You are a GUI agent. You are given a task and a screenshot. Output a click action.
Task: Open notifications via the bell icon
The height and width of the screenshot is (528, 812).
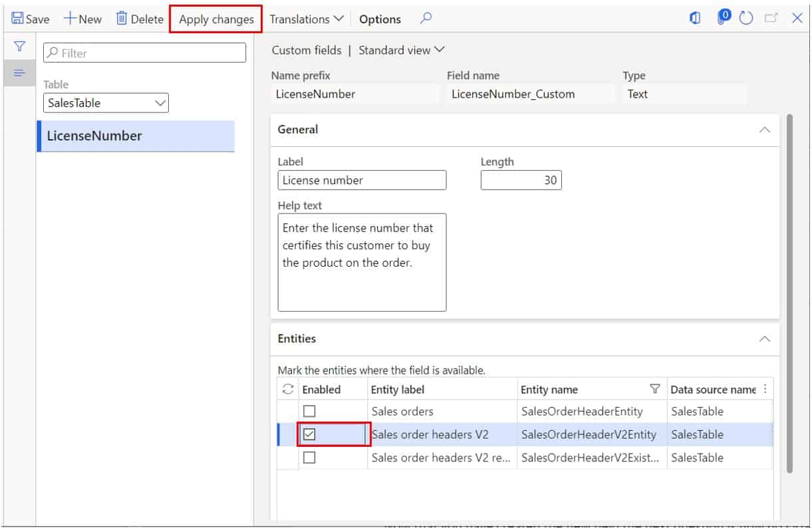[725, 18]
